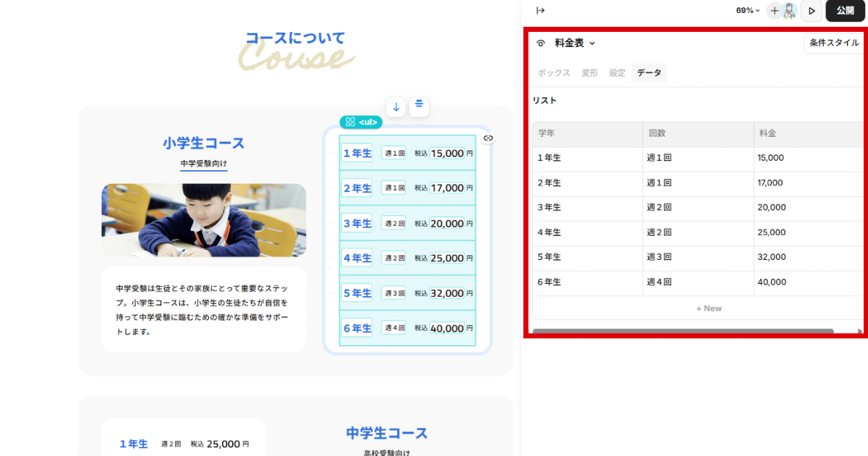The height and width of the screenshot is (456, 868).
Task: Click the blue down-arrow icon above the list
Action: point(396,106)
